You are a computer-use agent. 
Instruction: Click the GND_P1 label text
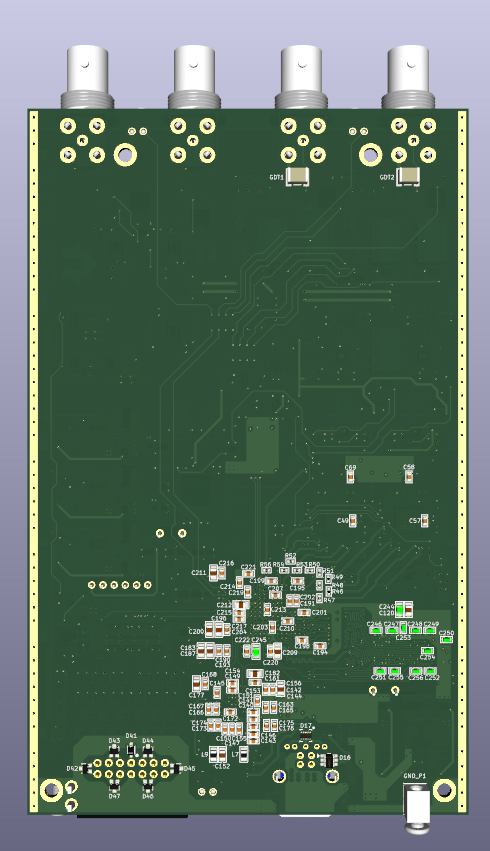point(415,776)
